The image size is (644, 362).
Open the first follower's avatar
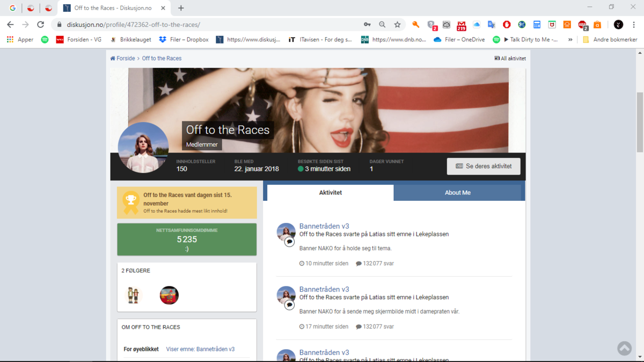tap(133, 295)
